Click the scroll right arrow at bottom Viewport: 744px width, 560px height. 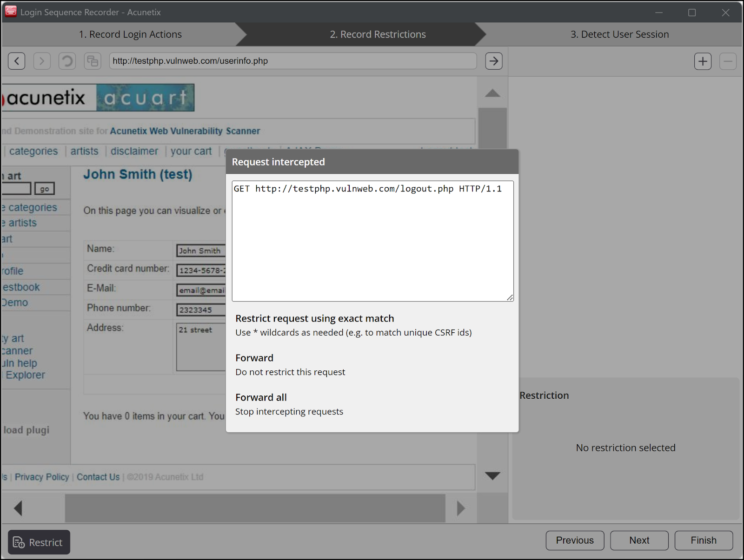coord(461,508)
